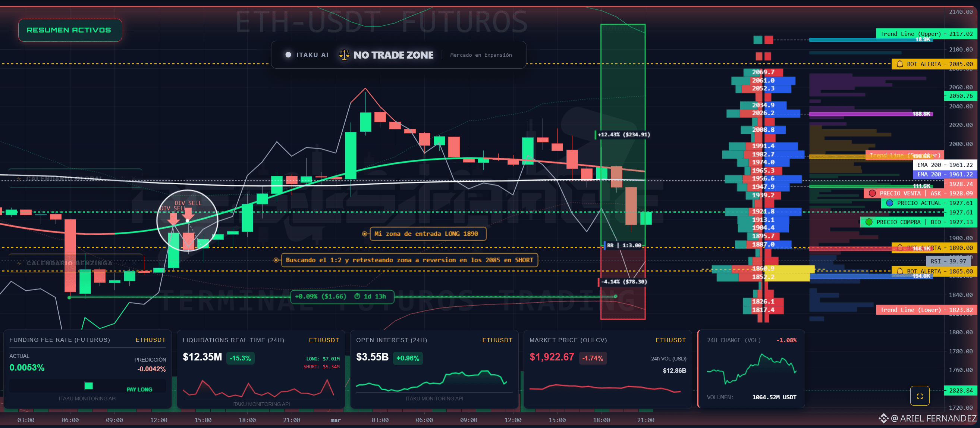Click the bell icon on BOT ALERTA 1865.00
980x428 pixels.
[x=900, y=271]
